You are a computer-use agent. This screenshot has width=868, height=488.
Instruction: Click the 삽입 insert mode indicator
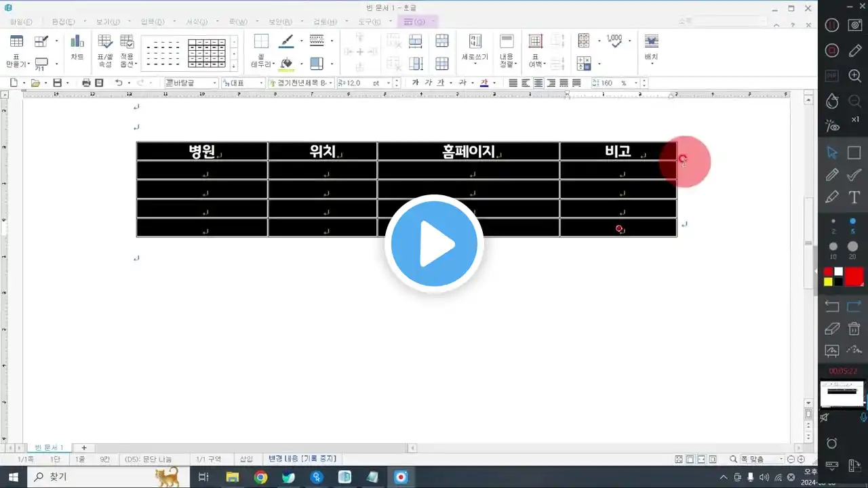[x=246, y=460]
